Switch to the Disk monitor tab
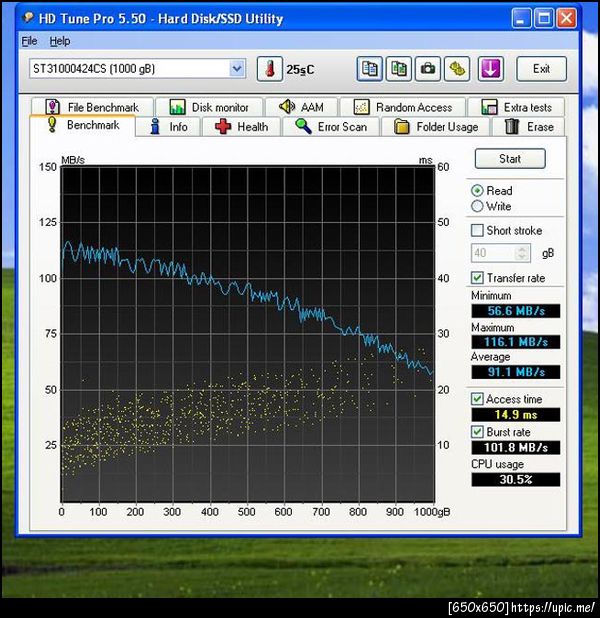 click(209, 107)
